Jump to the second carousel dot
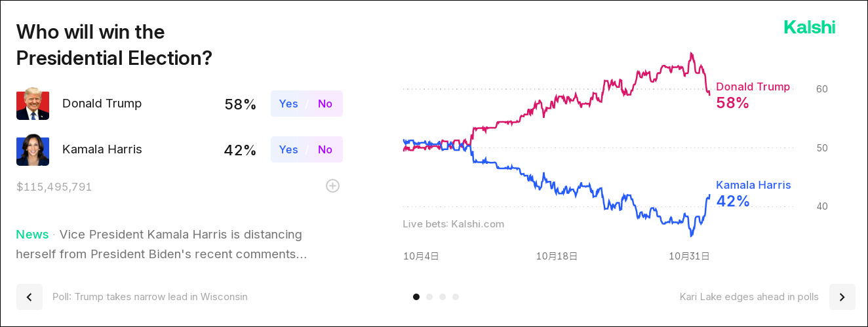 [x=429, y=297]
